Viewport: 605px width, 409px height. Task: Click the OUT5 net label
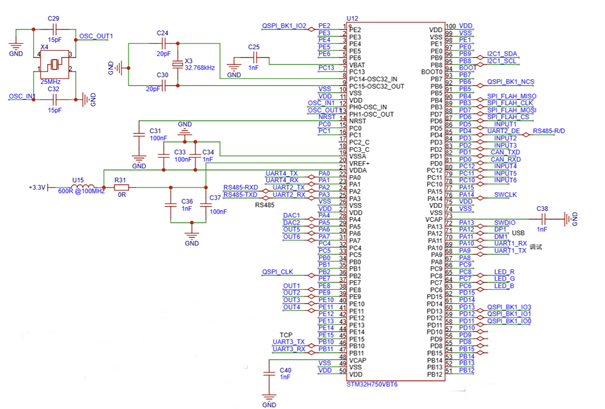click(291, 230)
